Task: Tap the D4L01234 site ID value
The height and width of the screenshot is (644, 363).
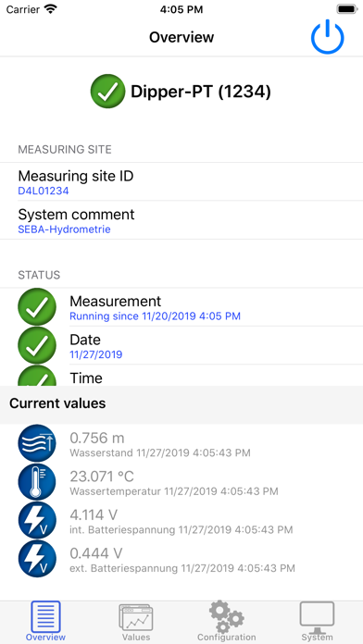Action: (44, 191)
